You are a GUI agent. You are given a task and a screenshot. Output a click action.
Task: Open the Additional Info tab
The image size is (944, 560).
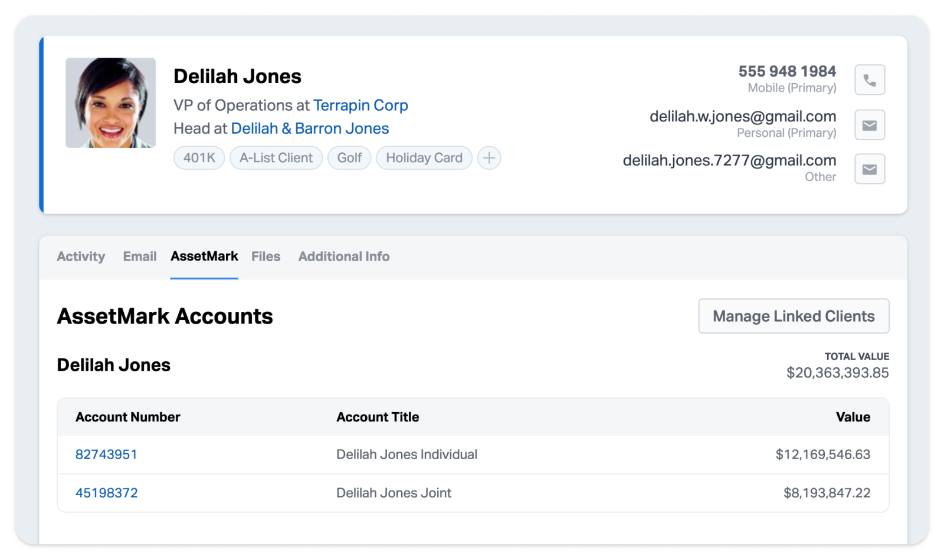[343, 256]
